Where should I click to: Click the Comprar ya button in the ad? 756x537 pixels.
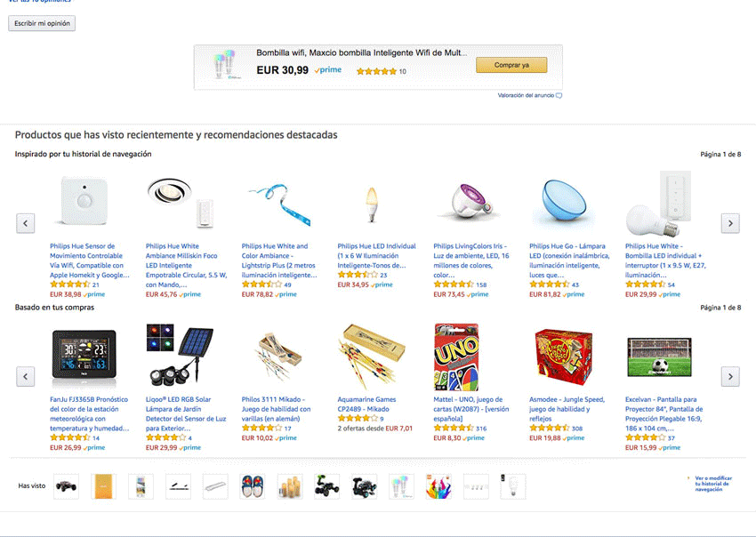point(511,65)
